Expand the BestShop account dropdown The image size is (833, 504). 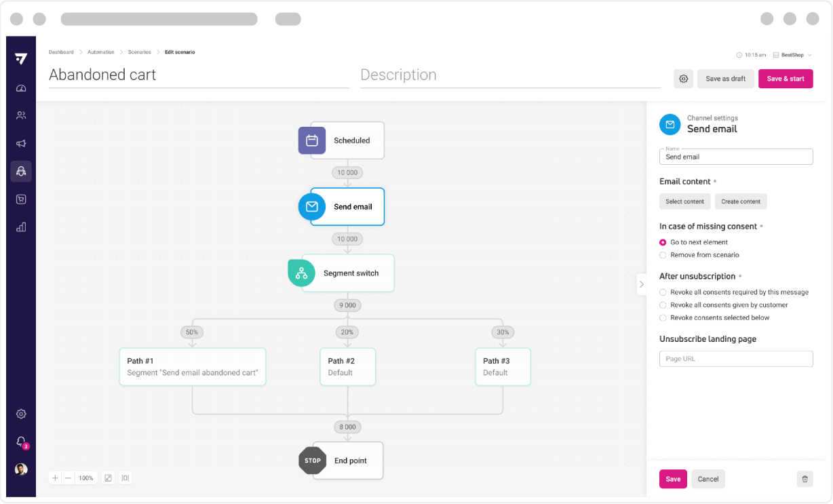[x=796, y=55]
